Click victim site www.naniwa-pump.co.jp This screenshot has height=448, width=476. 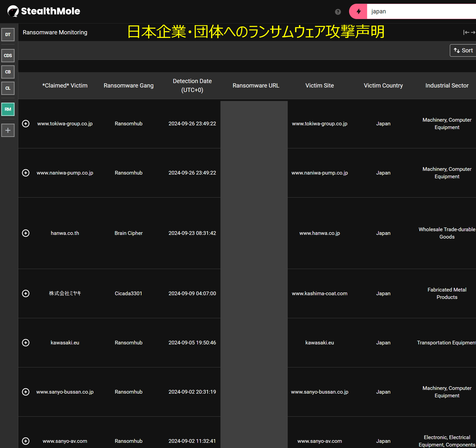coord(320,173)
